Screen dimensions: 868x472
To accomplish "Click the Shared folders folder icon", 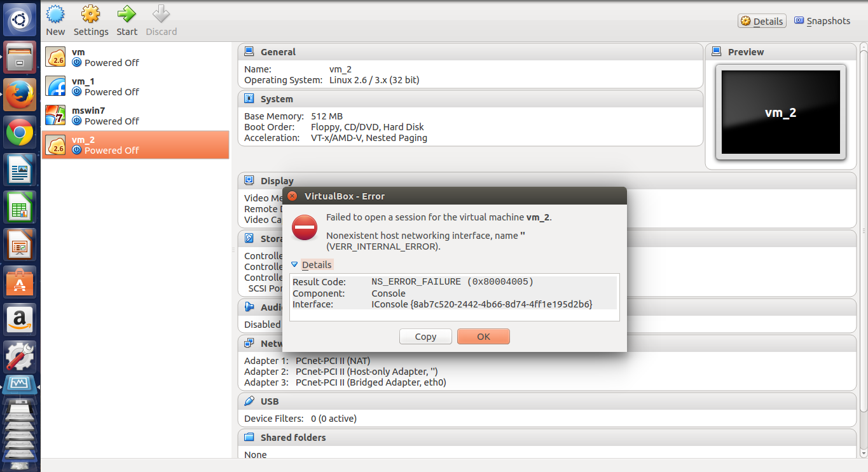I will (249, 438).
